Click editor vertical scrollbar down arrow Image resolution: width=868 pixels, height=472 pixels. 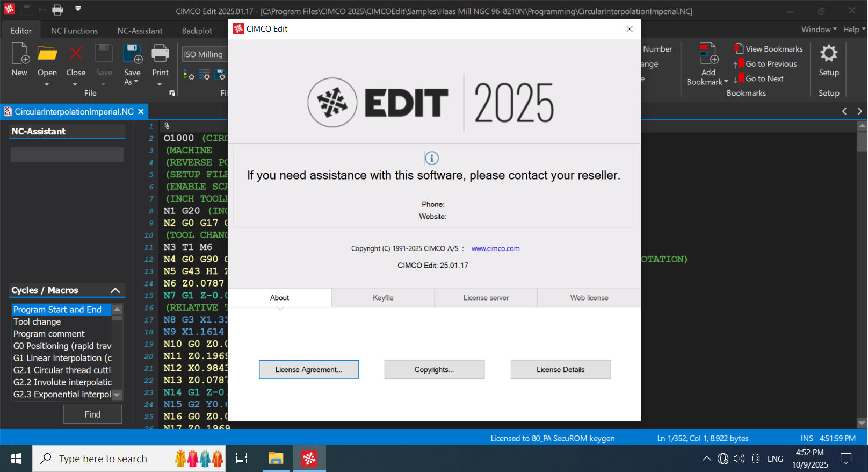click(862, 423)
